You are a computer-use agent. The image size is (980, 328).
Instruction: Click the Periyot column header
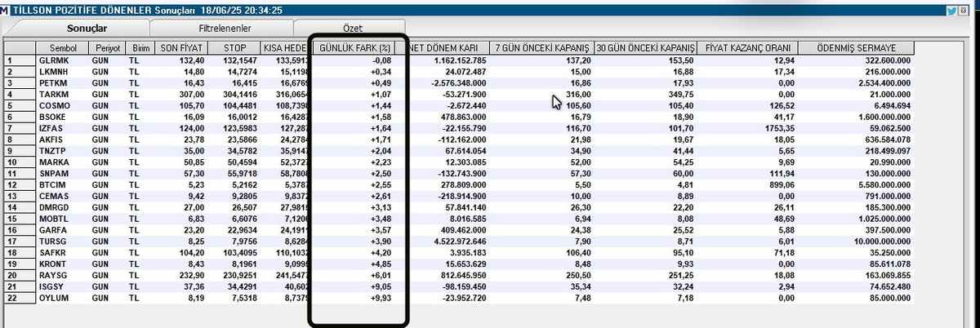tap(106, 48)
